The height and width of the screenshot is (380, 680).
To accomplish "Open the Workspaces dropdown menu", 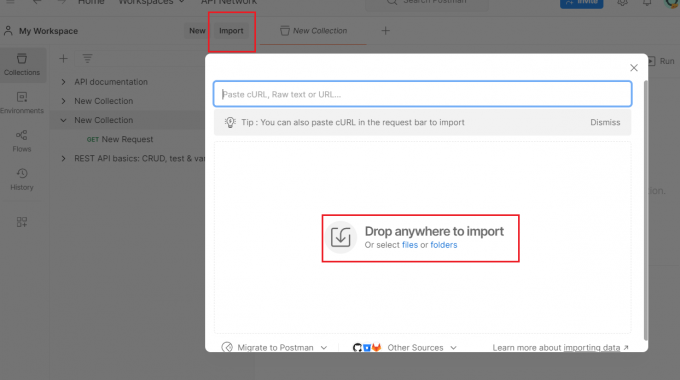I will pos(151,3).
